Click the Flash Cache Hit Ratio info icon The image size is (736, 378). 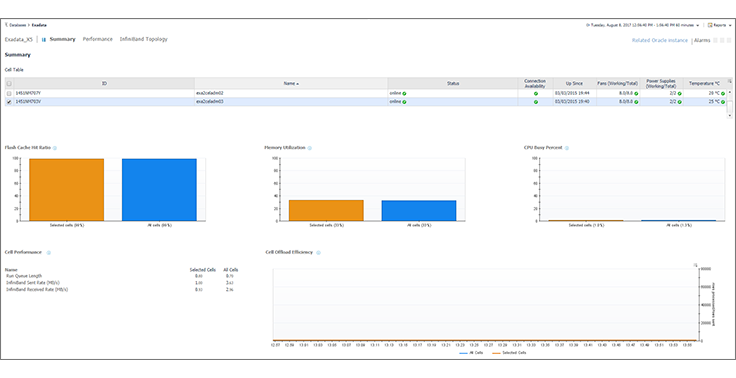(x=54, y=148)
